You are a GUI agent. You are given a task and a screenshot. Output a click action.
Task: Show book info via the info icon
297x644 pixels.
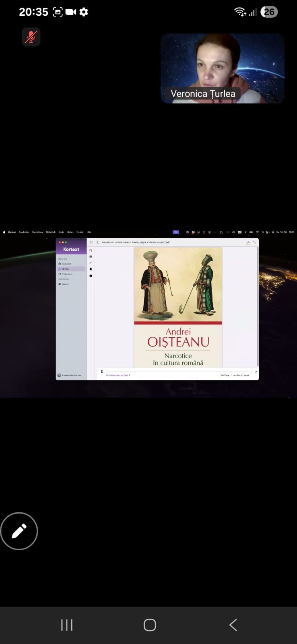pos(91,276)
